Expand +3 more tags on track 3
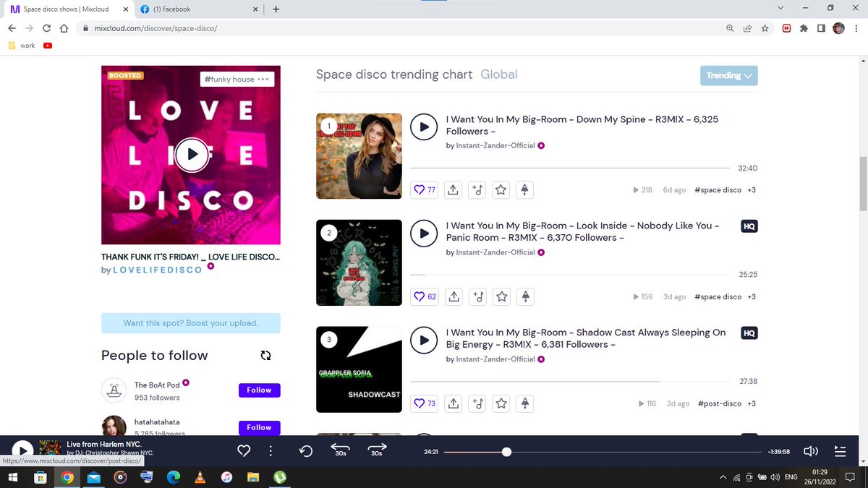 [x=752, y=403]
